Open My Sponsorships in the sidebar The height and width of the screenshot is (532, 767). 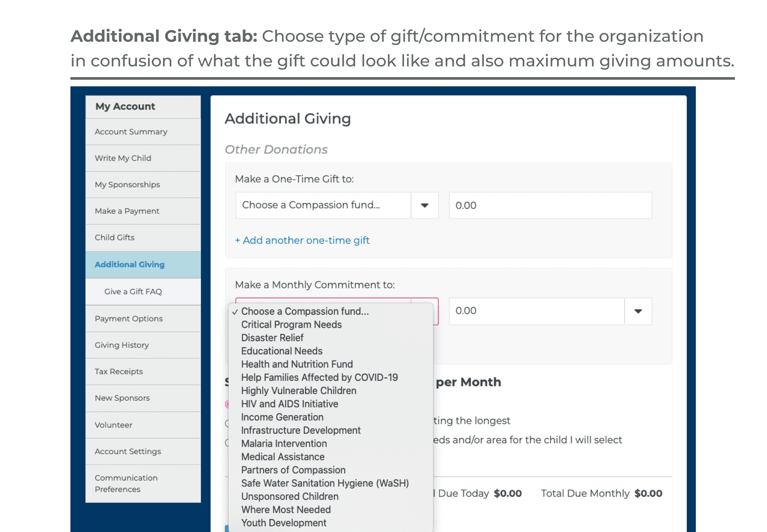click(143, 185)
